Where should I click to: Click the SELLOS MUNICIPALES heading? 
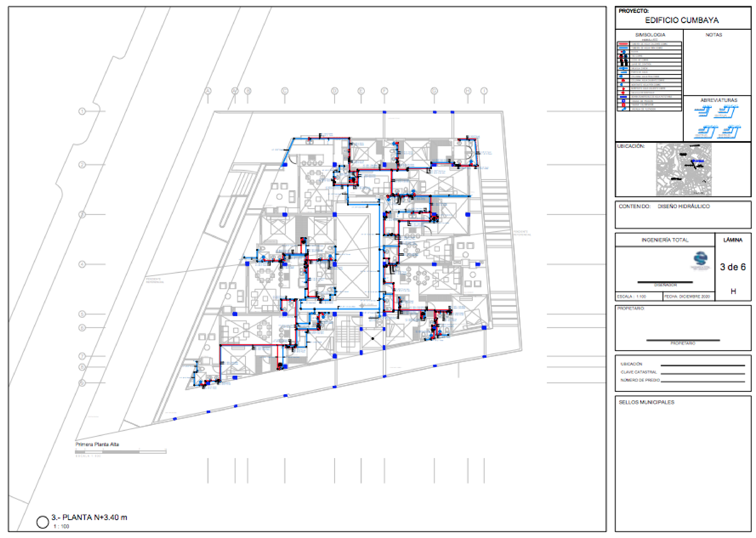coord(646,402)
